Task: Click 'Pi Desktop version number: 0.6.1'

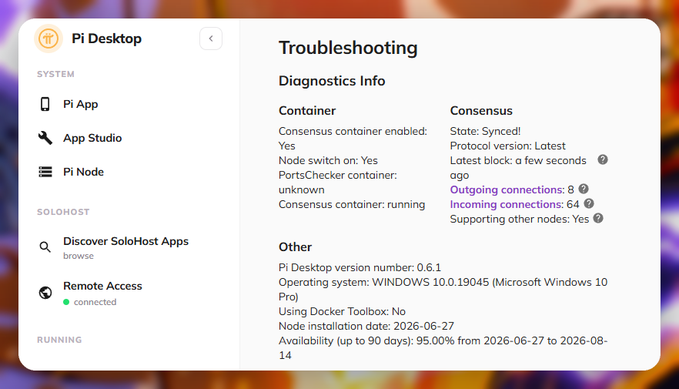Action: click(x=359, y=268)
